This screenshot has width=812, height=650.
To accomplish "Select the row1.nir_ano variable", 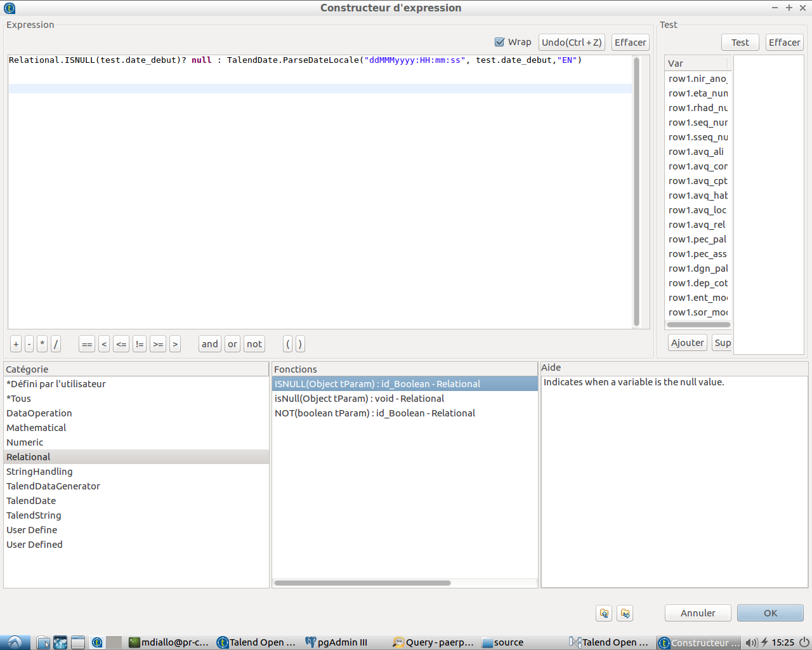I will coord(697,79).
